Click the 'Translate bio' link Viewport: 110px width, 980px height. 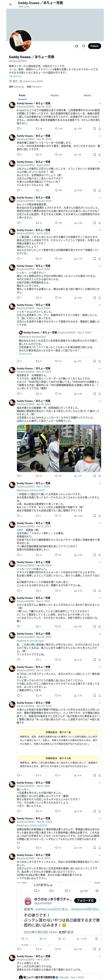[x=15, y=76]
